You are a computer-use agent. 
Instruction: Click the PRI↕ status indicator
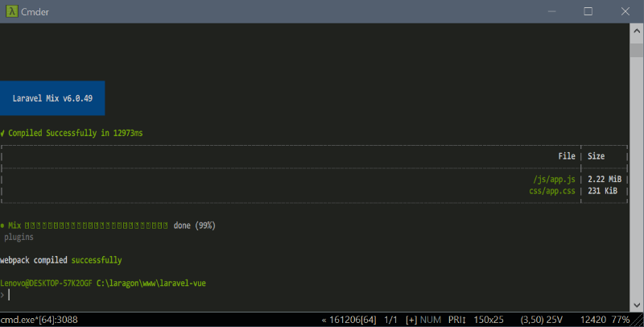456,320
